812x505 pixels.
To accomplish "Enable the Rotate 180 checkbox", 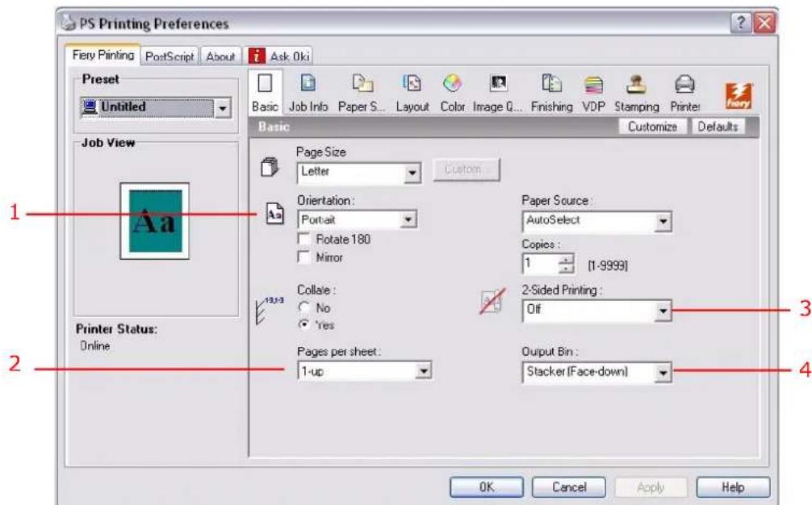I will point(304,239).
